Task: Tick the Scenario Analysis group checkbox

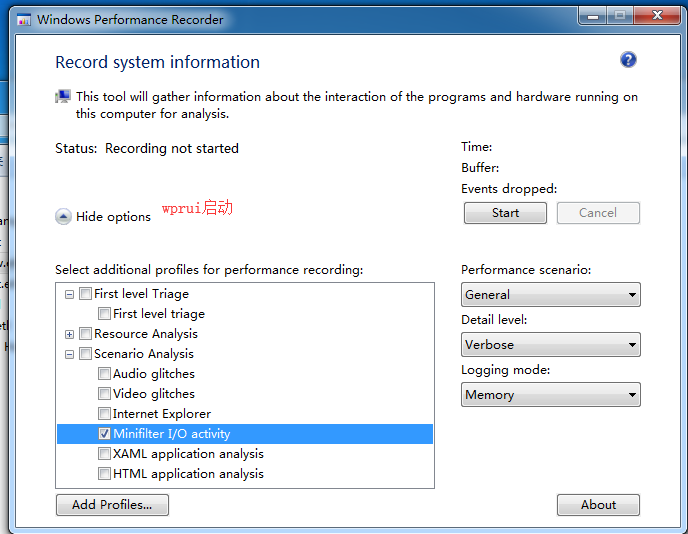Action: click(x=86, y=354)
